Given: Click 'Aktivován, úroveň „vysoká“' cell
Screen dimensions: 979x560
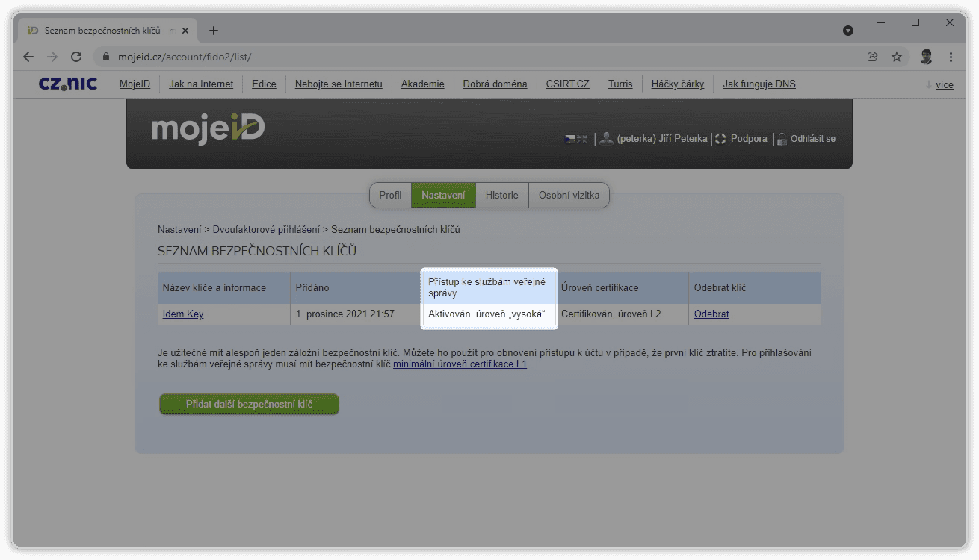Looking at the screenshot, I should [x=489, y=314].
